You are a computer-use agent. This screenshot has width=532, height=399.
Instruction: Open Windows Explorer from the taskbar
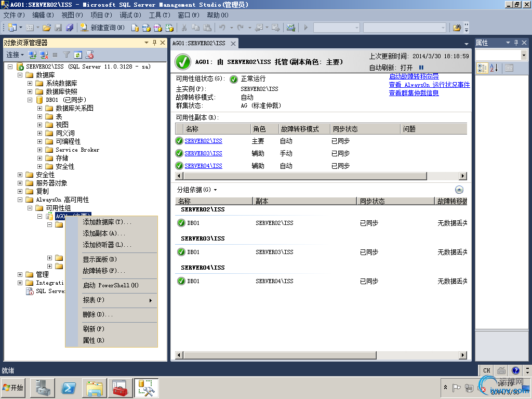[95, 388]
